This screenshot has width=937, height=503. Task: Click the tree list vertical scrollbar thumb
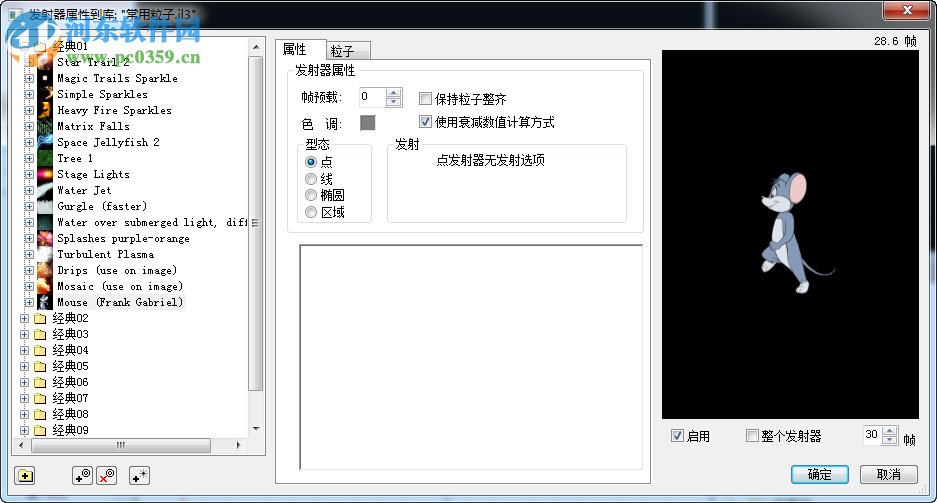[x=256, y=223]
